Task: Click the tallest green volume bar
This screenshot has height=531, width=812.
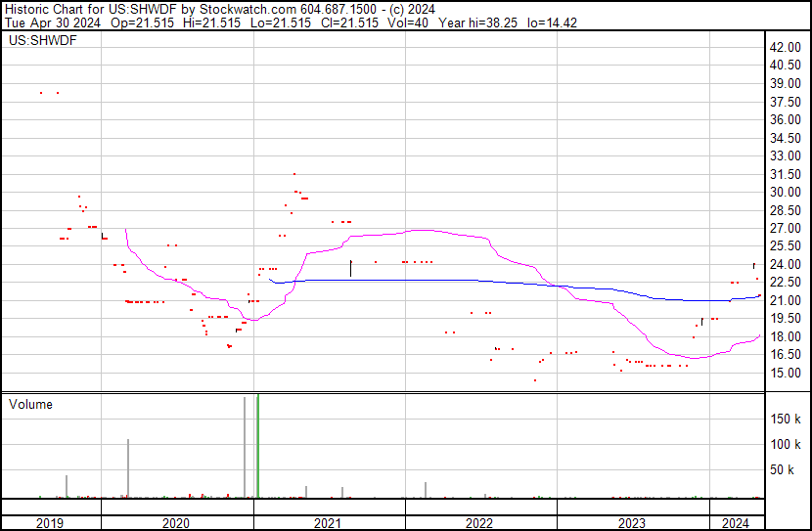Action: (x=257, y=446)
